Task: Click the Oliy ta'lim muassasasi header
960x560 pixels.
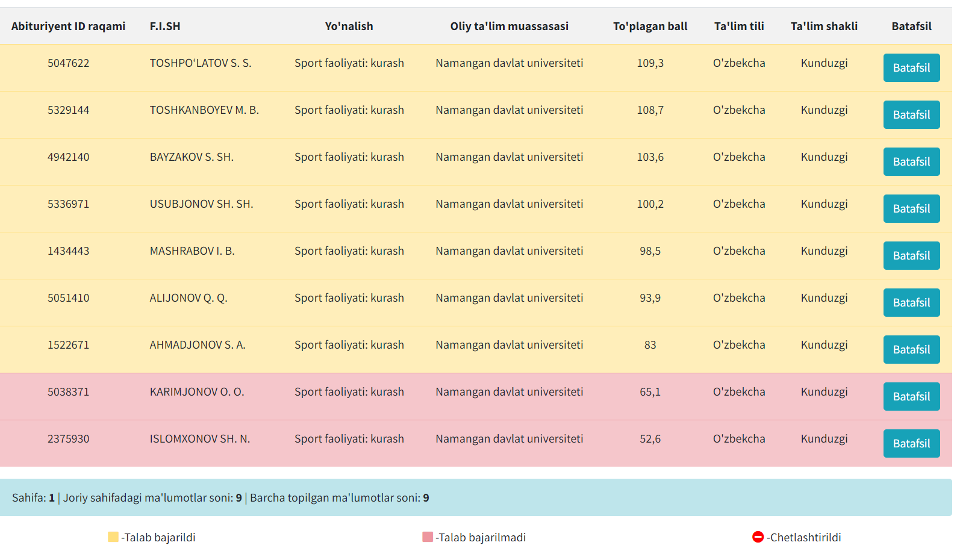Action: point(510,26)
